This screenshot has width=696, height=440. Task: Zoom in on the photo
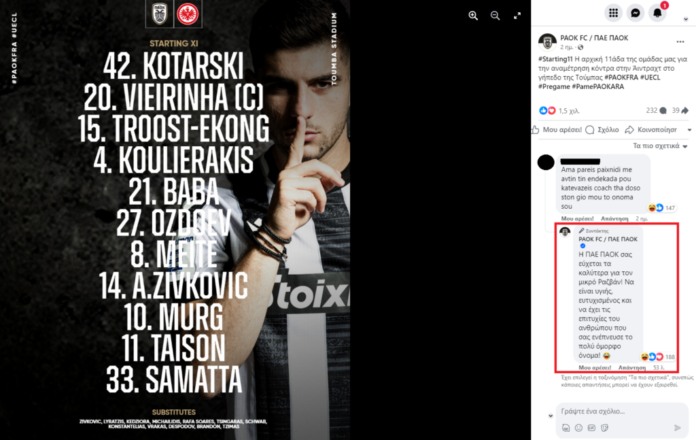tap(473, 16)
